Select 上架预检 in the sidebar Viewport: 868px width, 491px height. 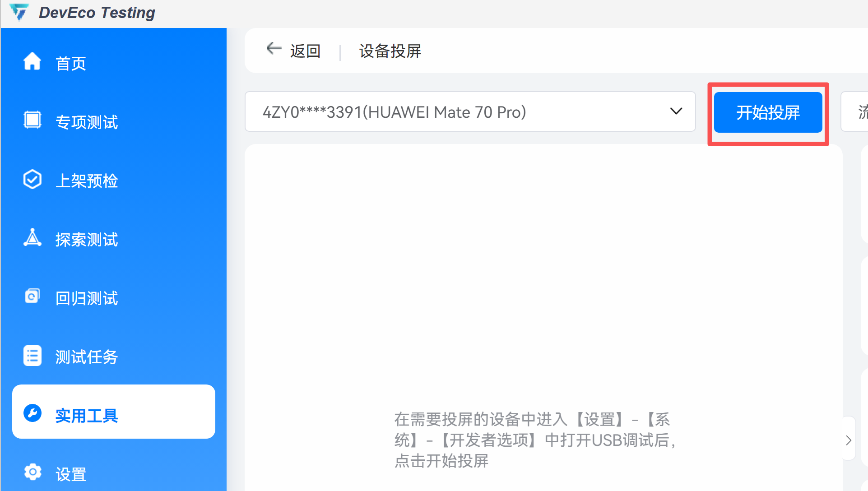(114, 181)
